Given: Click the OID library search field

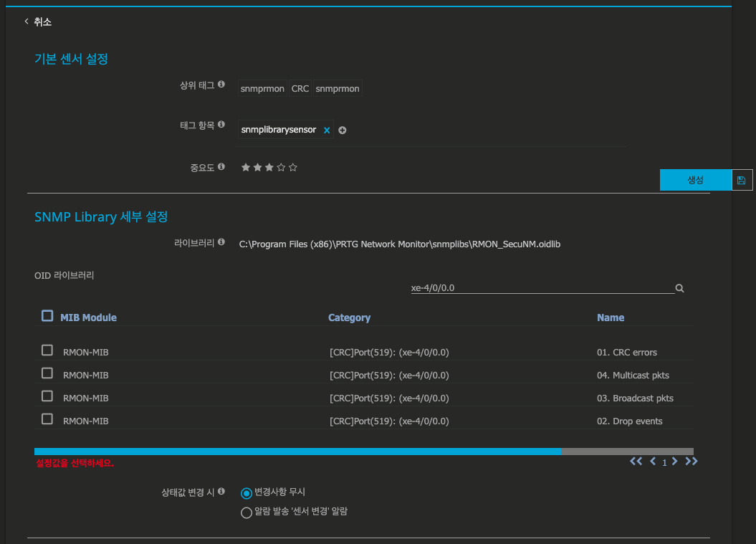Looking at the screenshot, I should click(x=542, y=288).
